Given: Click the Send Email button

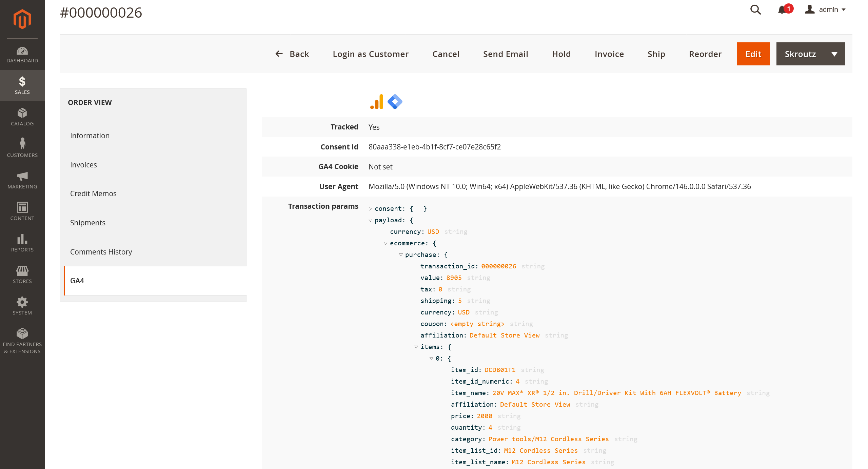Looking at the screenshot, I should coord(506,54).
